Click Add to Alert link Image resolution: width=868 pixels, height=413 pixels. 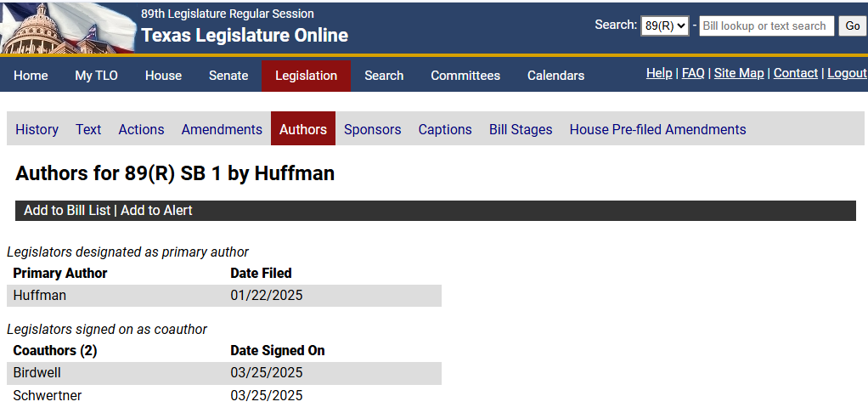[156, 211]
